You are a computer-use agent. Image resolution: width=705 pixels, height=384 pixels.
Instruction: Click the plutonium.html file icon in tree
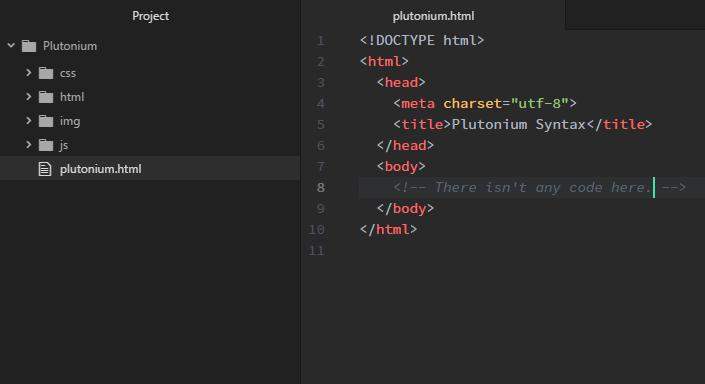tap(45, 169)
